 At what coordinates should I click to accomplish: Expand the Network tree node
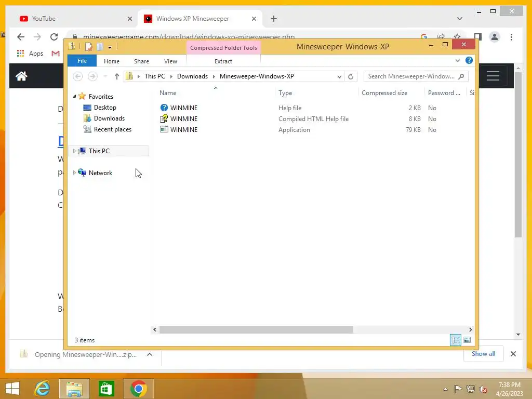74,172
